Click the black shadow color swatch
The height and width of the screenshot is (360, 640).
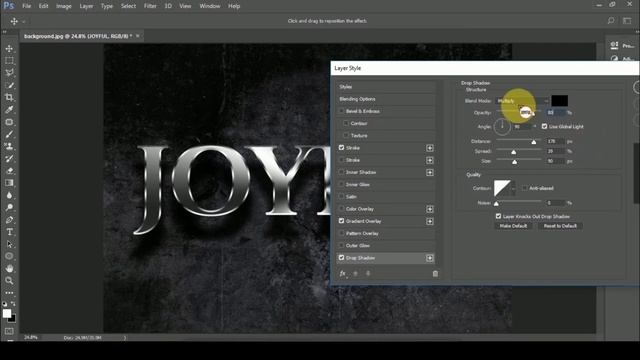coord(559,101)
